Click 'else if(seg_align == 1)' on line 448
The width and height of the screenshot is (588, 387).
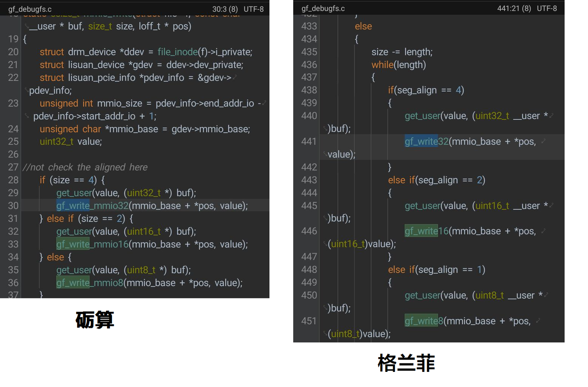pos(437,269)
